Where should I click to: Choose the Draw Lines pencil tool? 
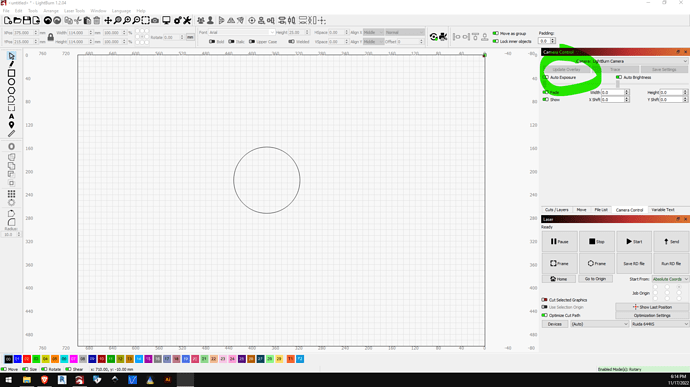(x=11, y=64)
